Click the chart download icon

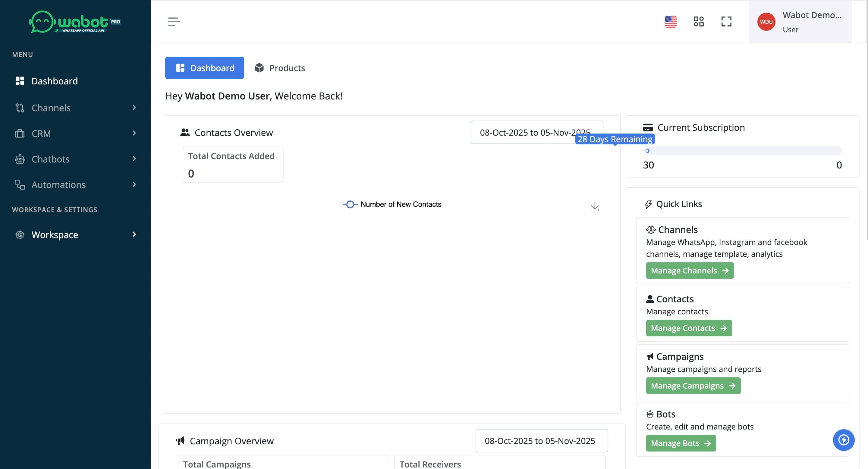point(595,206)
